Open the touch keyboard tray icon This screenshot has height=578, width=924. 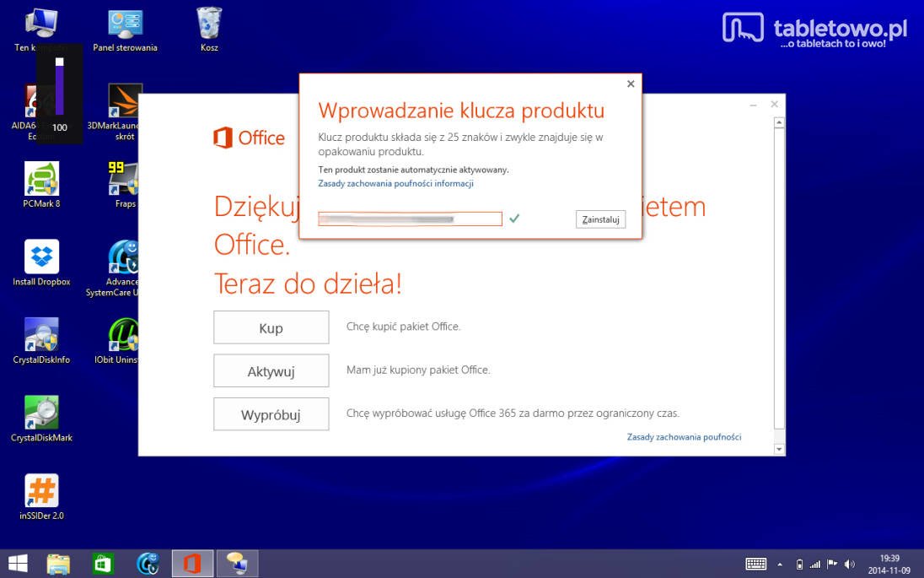point(756,564)
